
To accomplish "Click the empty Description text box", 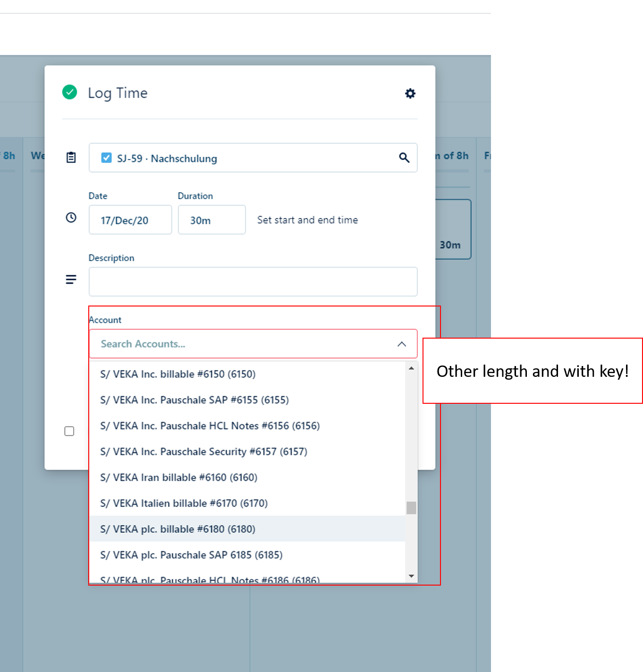I will [253, 282].
